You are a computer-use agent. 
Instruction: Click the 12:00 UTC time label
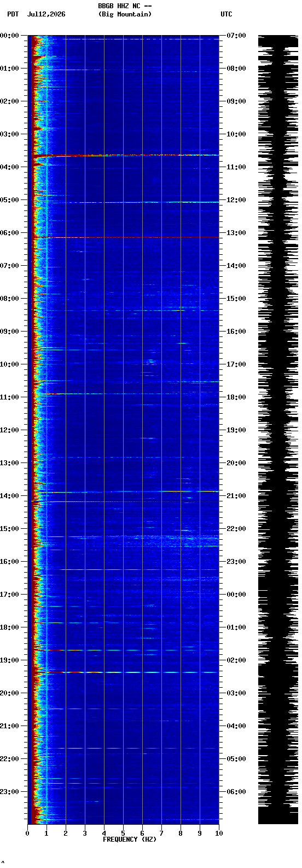point(236,200)
